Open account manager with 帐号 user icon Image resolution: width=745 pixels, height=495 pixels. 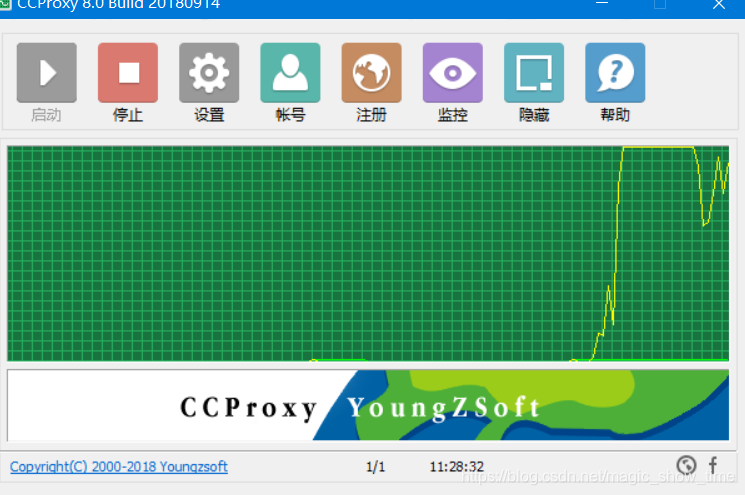(290, 73)
